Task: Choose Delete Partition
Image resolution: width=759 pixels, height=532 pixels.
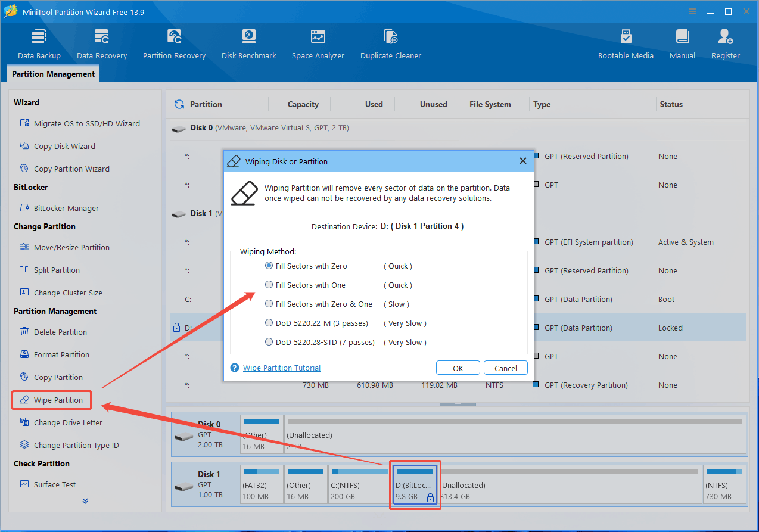Action: [53, 332]
